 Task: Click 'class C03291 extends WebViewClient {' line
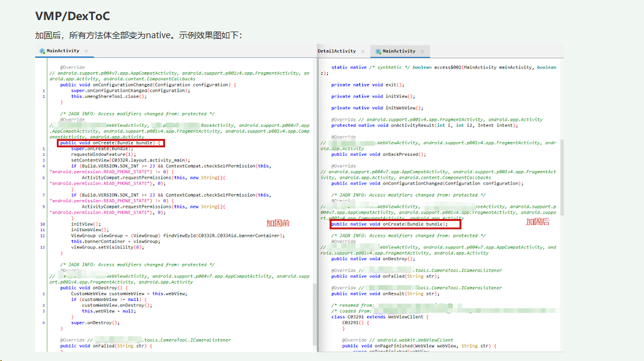tap(380, 317)
